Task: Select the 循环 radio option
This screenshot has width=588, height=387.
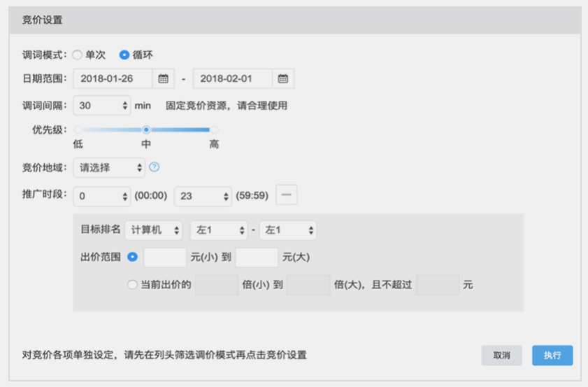Action: [124, 55]
